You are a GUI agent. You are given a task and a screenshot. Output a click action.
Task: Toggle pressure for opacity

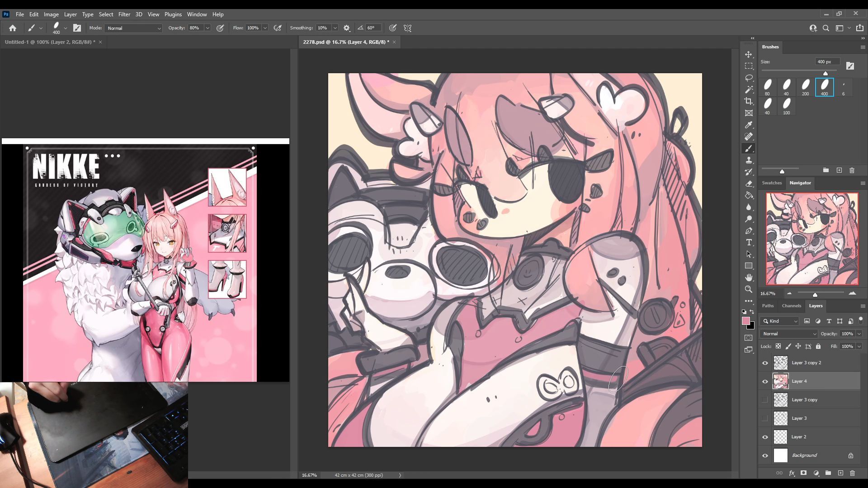click(220, 28)
